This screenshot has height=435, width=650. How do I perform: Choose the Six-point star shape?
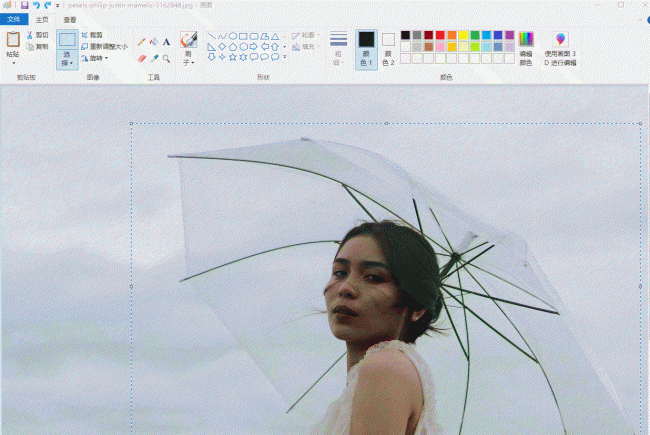pos(243,57)
